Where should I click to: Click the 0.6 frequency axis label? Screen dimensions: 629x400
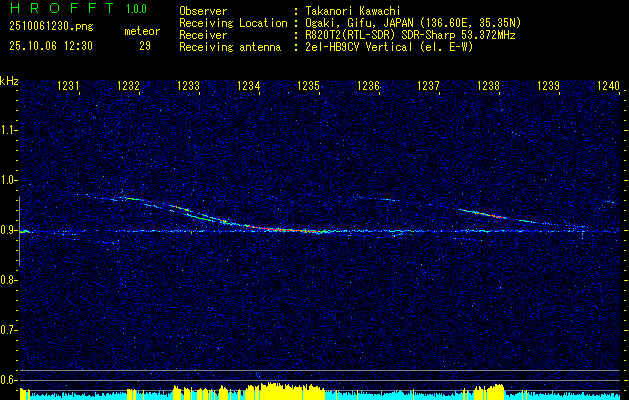tap(9, 380)
